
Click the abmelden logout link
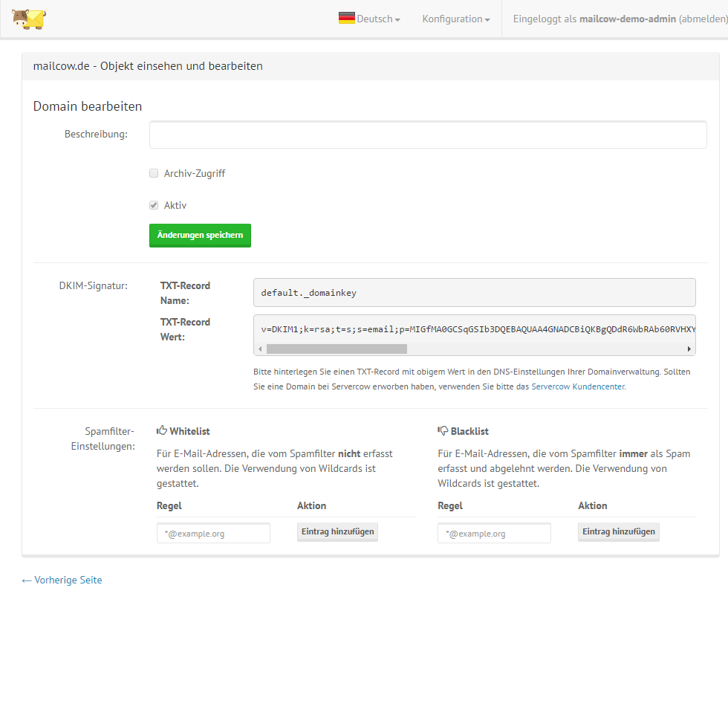[x=703, y=19]
